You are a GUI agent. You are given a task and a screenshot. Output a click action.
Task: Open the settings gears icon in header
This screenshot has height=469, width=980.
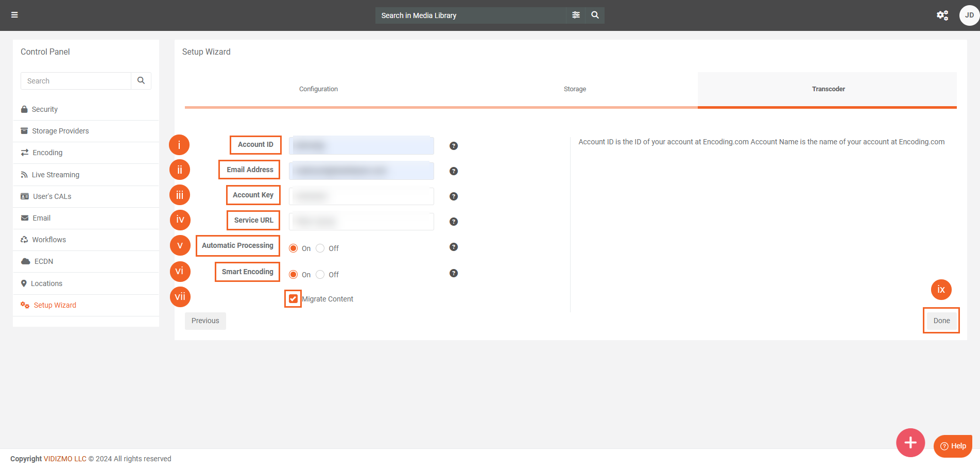(x=942, y=15)
